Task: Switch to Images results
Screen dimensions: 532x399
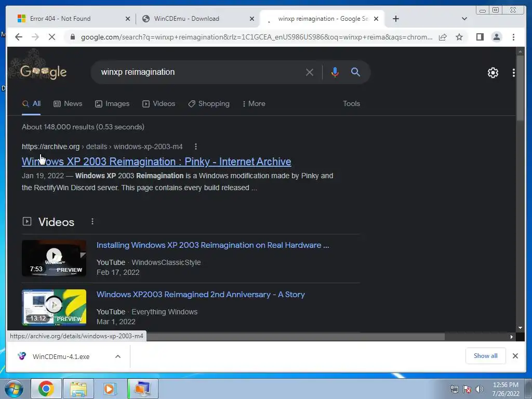Action: point(112,104)
